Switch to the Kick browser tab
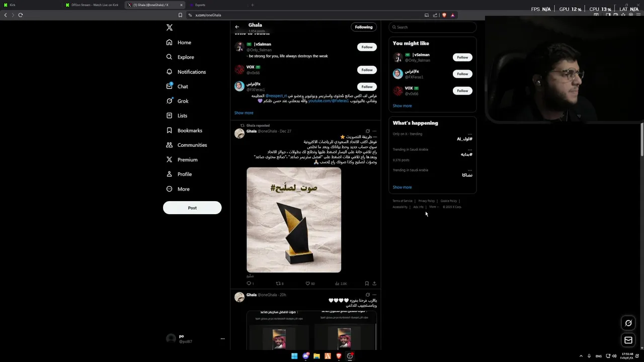This screenshot has width=644, height=362. (x=30, y=5)
